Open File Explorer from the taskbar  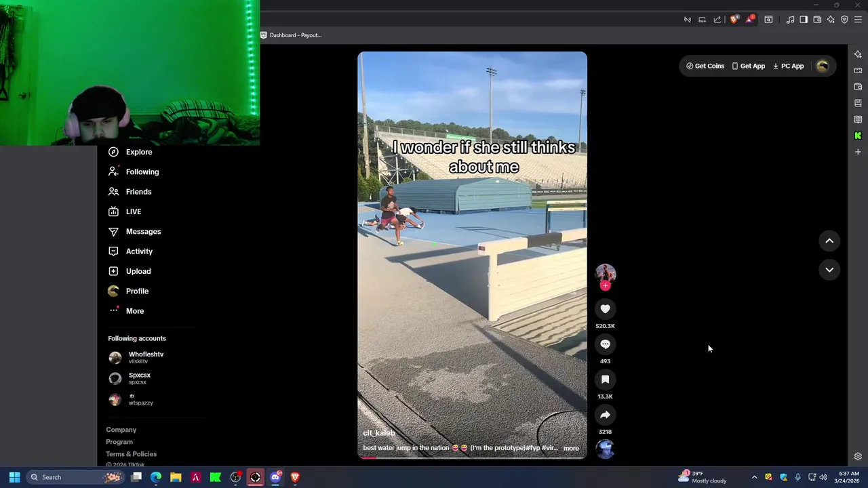(x=176, y=477)
